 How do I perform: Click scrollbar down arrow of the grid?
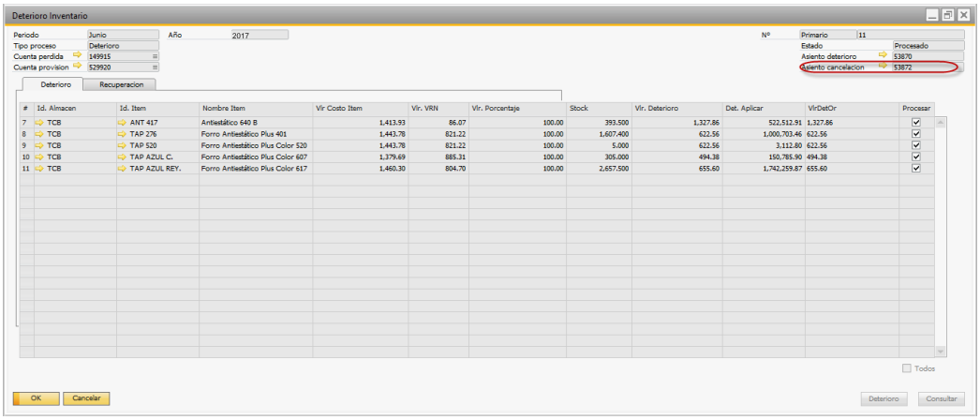(940, 351)
